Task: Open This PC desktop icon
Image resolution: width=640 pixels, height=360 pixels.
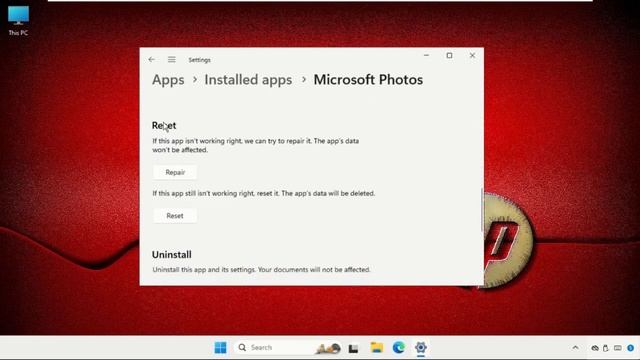Action: (18, 20)
